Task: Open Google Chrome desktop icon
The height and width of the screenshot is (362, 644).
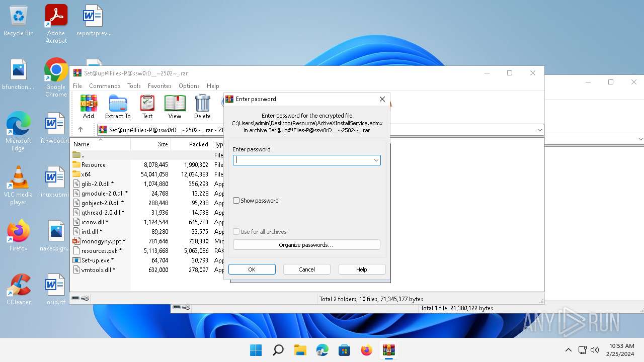Action: [56, 78]
